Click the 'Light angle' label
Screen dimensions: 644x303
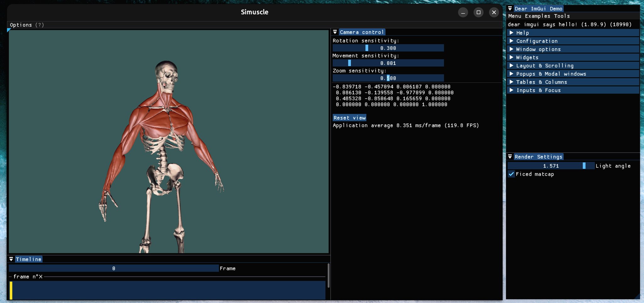[613, 166]
